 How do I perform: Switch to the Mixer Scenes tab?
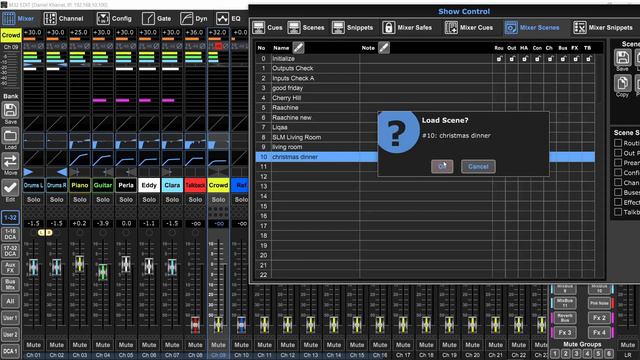point(532,27)
